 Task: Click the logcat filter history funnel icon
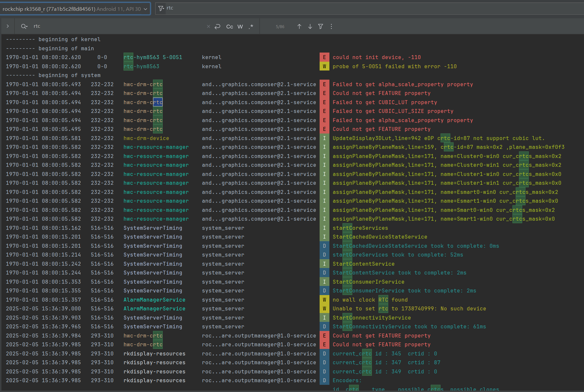(x=161, y=8)
